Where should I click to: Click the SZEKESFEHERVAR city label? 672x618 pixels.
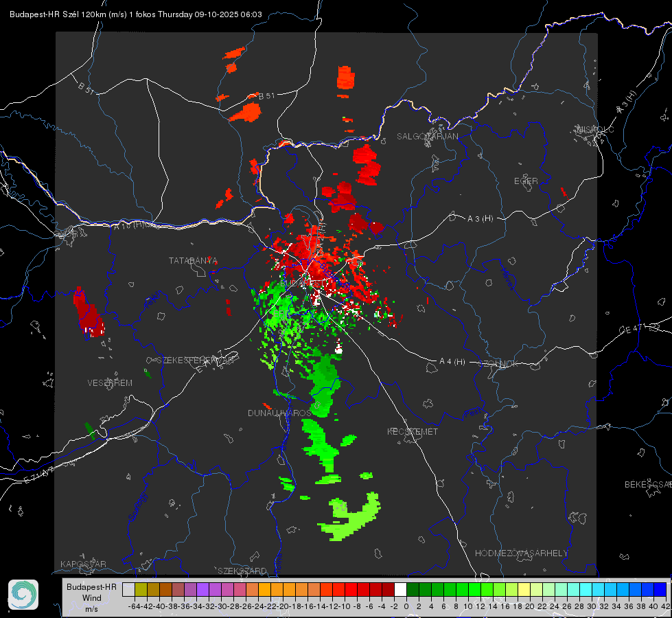[196, 360]
